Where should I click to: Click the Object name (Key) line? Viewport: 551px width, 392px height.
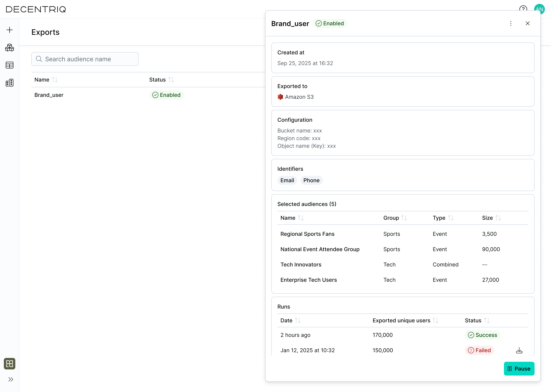[x=307, y=146]
